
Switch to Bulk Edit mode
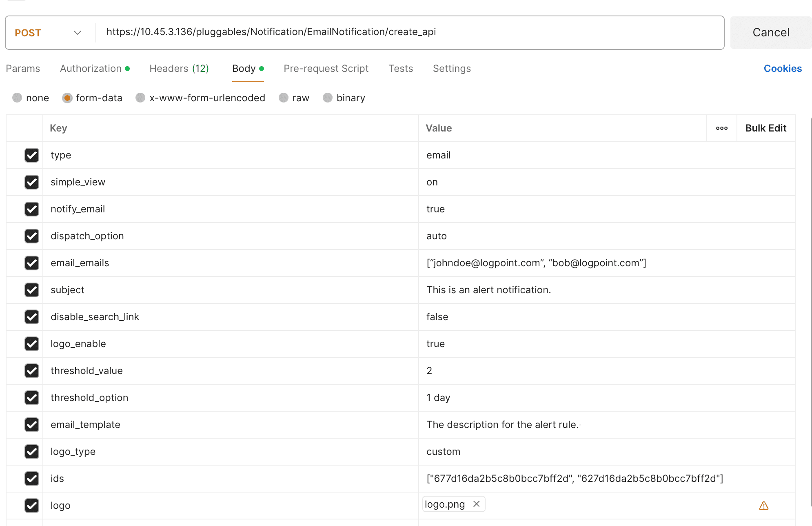click(766, 128)
